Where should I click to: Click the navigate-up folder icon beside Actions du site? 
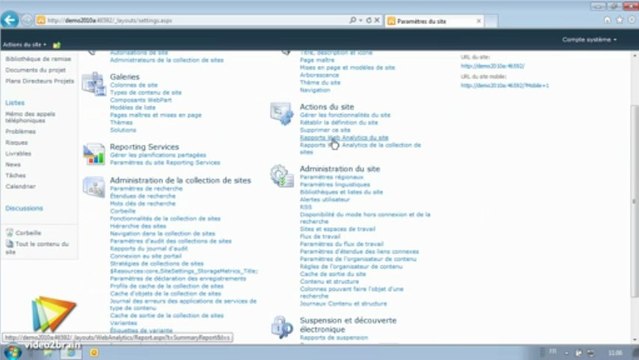[57, 45]
